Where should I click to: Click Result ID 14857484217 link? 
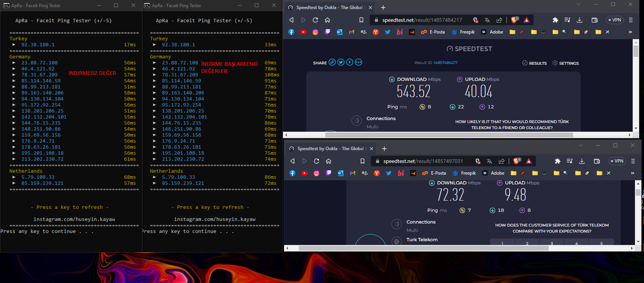click(x=445, y=63)
